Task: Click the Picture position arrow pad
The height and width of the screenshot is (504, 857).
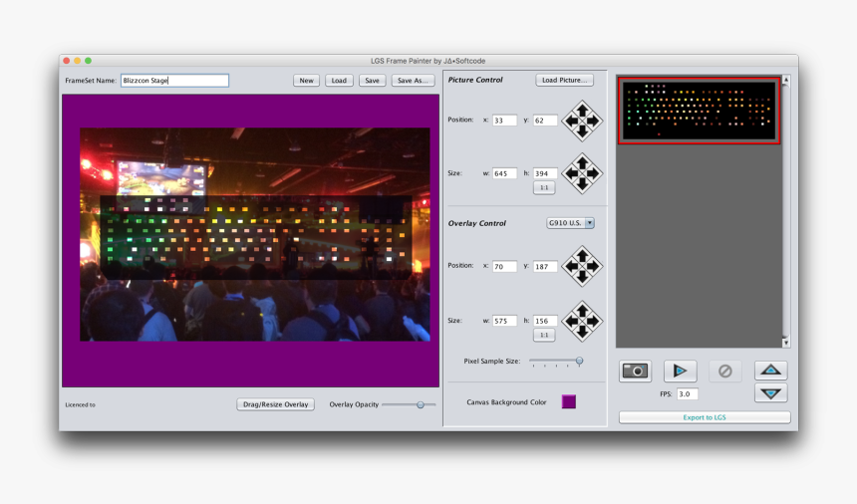Action: [x=582, y=121]
